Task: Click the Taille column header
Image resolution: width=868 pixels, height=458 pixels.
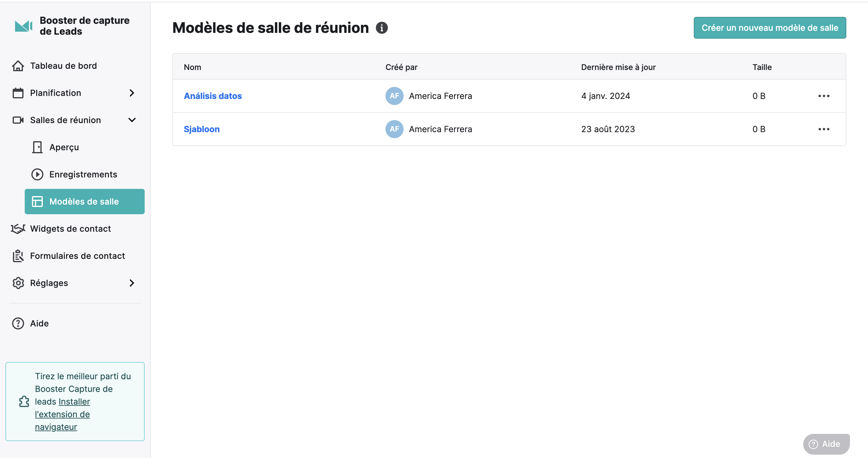Action: click(762, 67)
